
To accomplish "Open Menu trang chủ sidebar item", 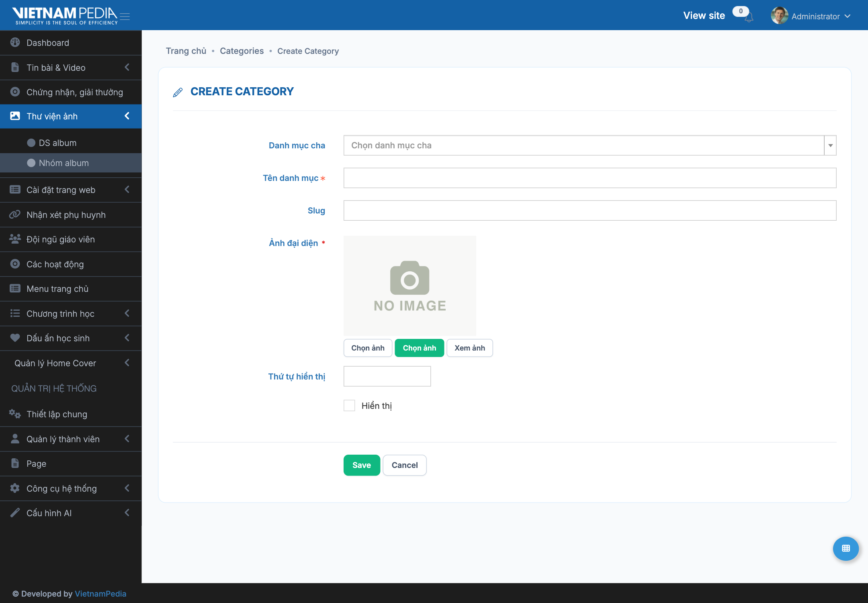I will pyautogui.click(x=71, y=289).
